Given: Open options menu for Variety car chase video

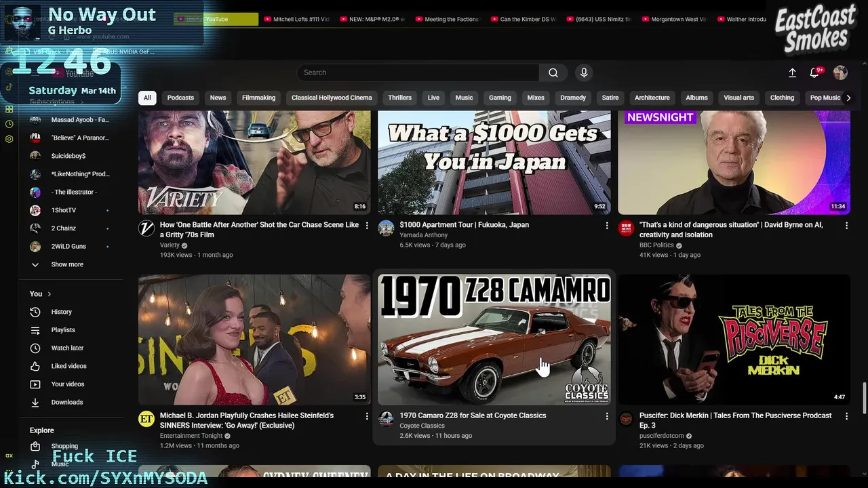Looking at the screenshot, I should [367, 225].
